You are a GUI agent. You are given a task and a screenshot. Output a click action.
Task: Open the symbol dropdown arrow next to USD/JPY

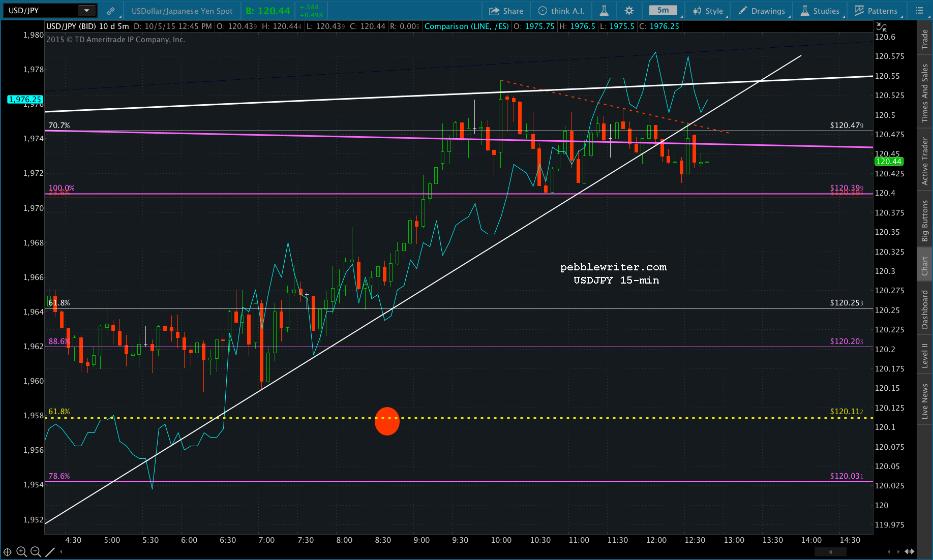pos(87,11)
